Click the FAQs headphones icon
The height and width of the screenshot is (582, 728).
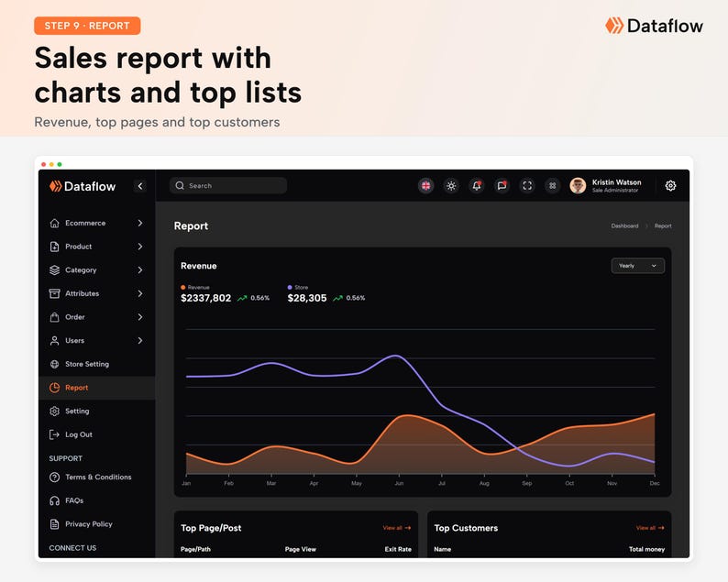[x=54, y=500]
